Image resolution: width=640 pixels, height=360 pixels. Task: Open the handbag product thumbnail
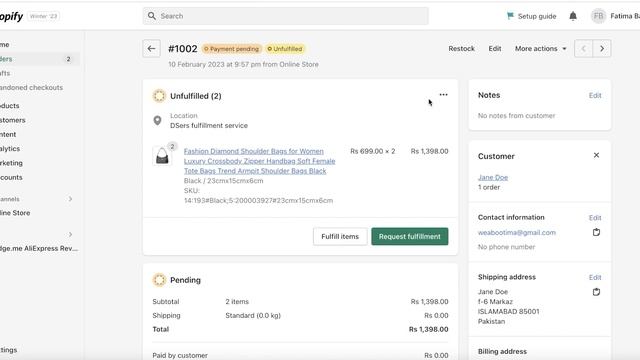pos(162,156)
